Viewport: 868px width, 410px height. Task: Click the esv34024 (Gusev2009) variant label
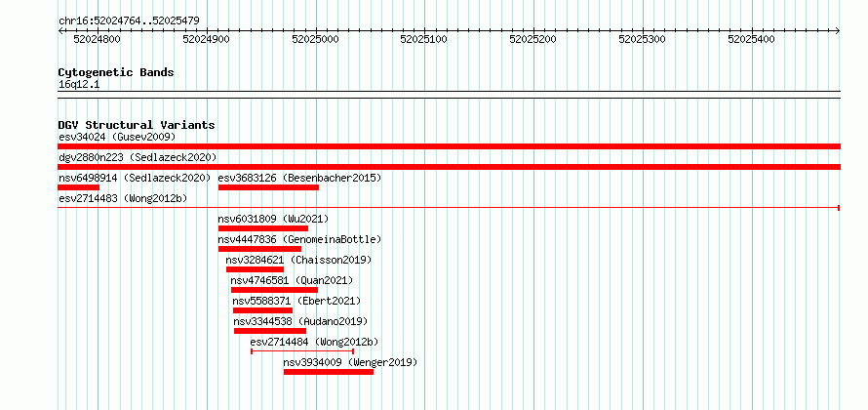[x=117, y=137]
